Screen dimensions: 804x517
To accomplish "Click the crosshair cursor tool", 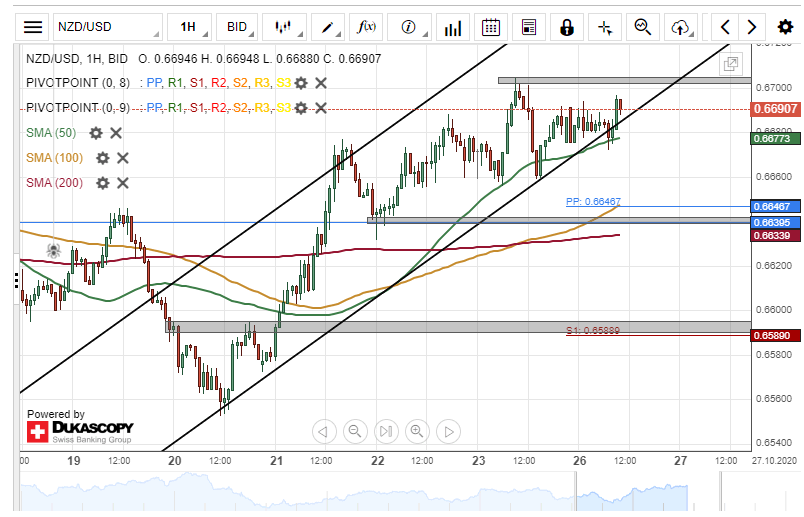I will tap(605, 27).
